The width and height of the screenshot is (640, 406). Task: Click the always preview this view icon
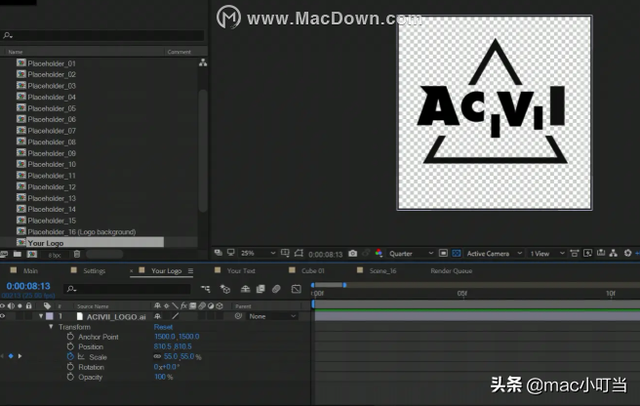(x=218, y=253)
